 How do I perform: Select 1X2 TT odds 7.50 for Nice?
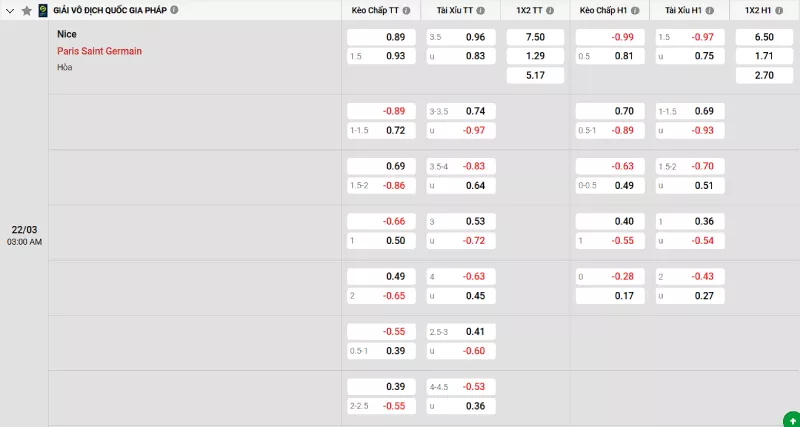point(535,37)
